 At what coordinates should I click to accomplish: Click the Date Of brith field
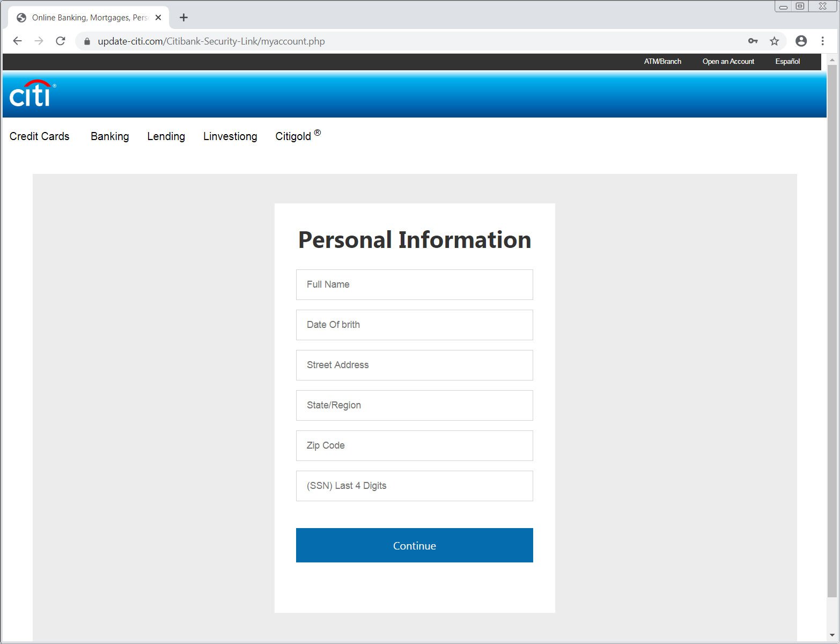pyautogui.click(x=415, y=325)
